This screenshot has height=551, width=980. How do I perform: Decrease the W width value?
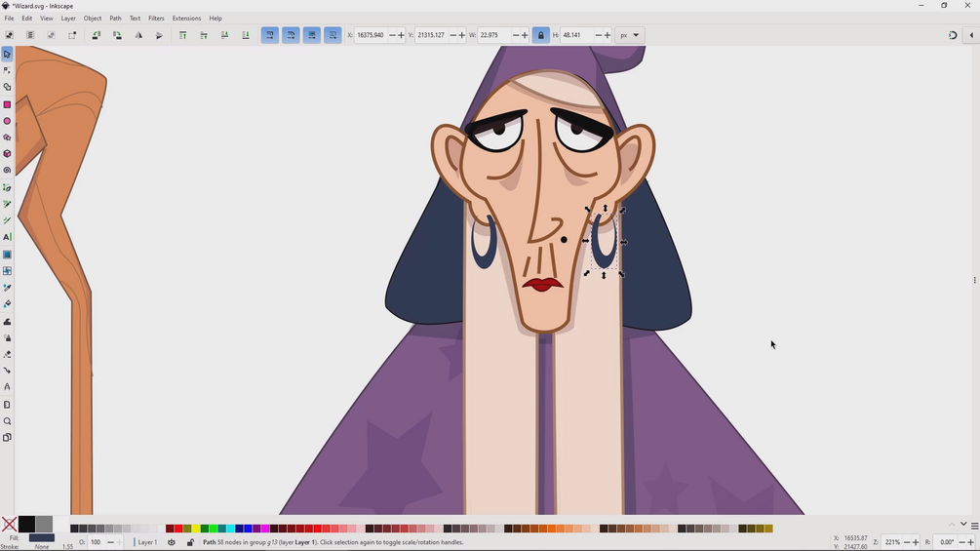516,35
